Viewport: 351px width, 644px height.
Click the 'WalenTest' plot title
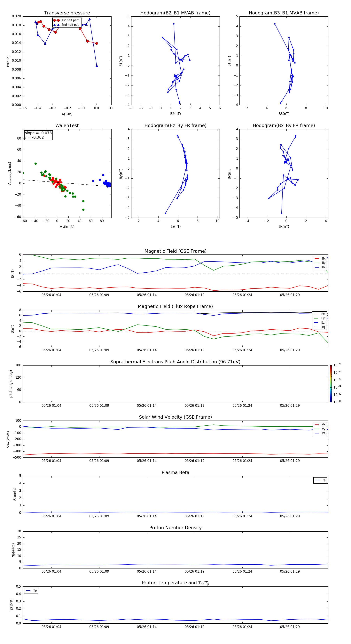pyautogui.click(x=67, y=125)
